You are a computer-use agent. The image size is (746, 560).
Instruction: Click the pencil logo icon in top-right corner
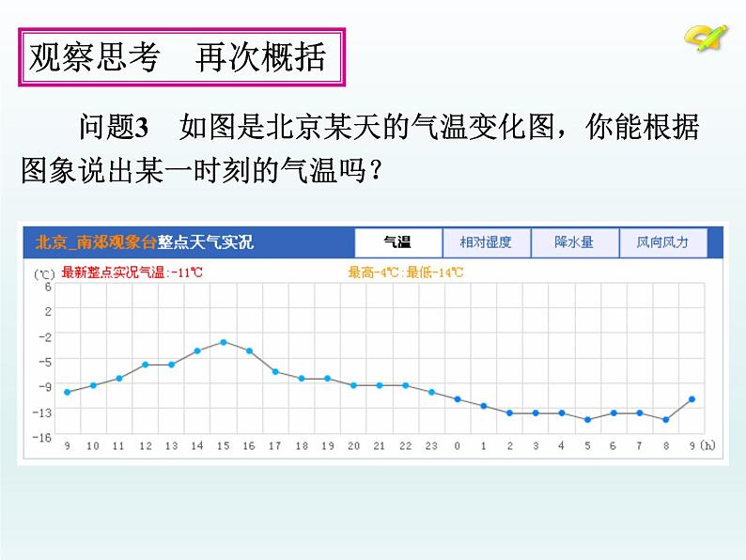click(704, 38)
